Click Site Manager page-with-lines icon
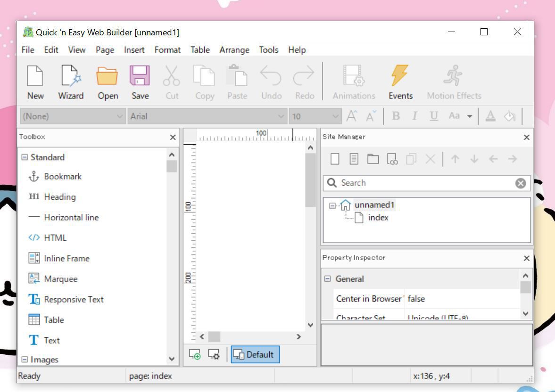 pos(354,159)
